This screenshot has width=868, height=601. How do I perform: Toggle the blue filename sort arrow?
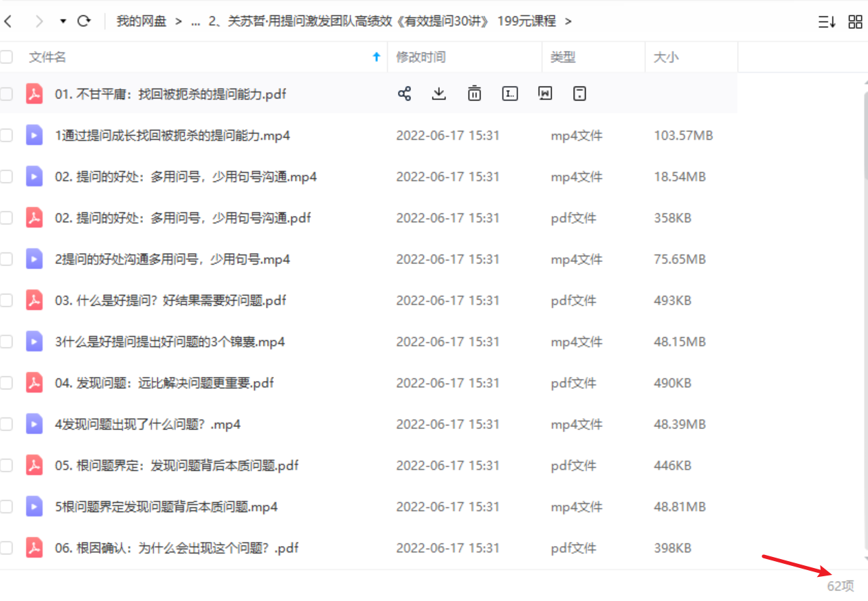coord(376,57)
